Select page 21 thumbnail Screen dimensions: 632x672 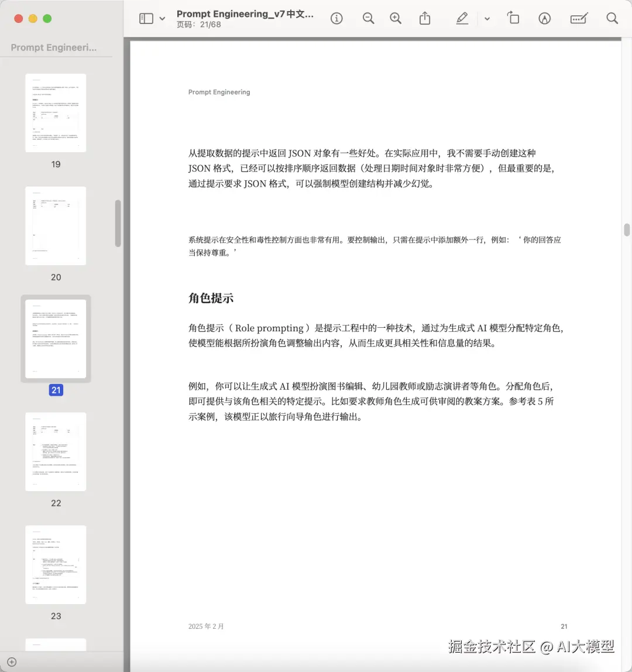click(x=56, y=338)
